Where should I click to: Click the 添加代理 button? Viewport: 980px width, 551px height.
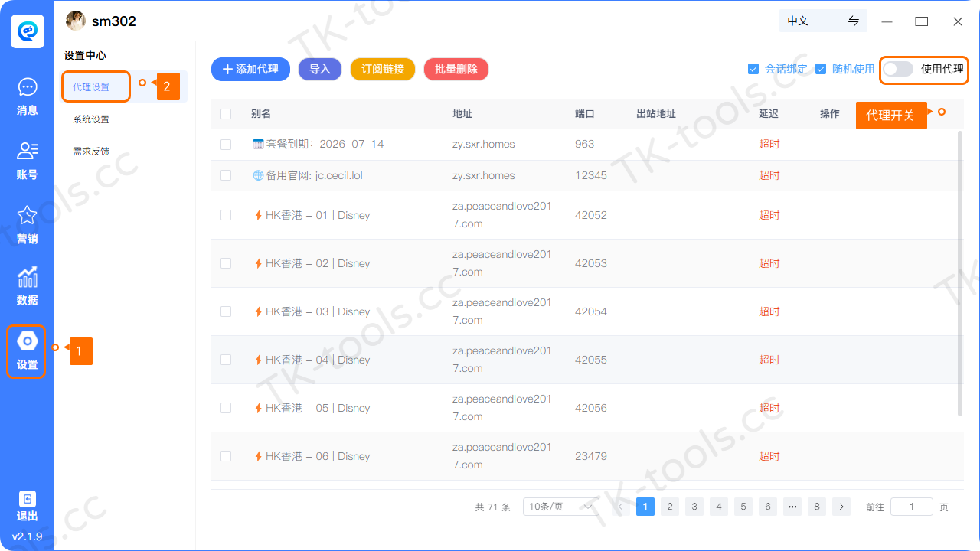click(250, 69)
